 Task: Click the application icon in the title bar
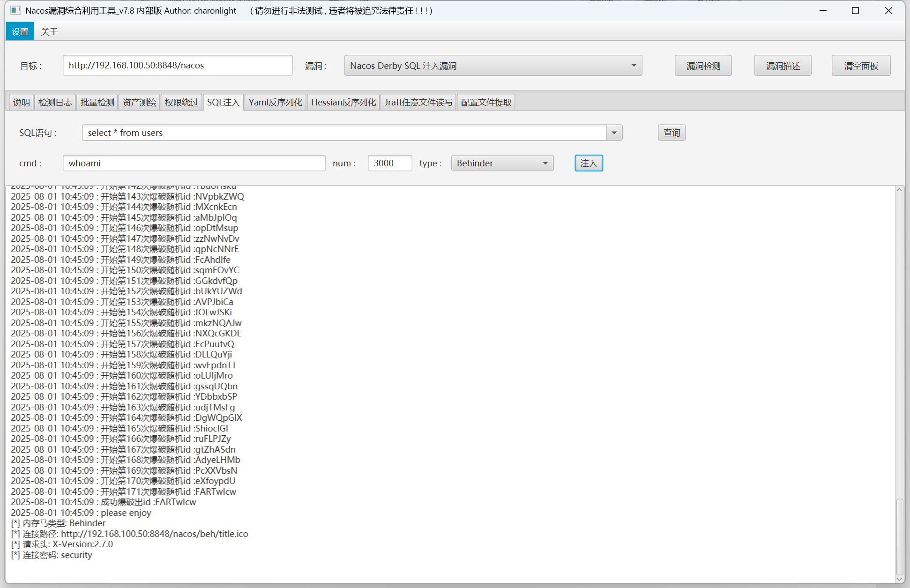point(15,10)
